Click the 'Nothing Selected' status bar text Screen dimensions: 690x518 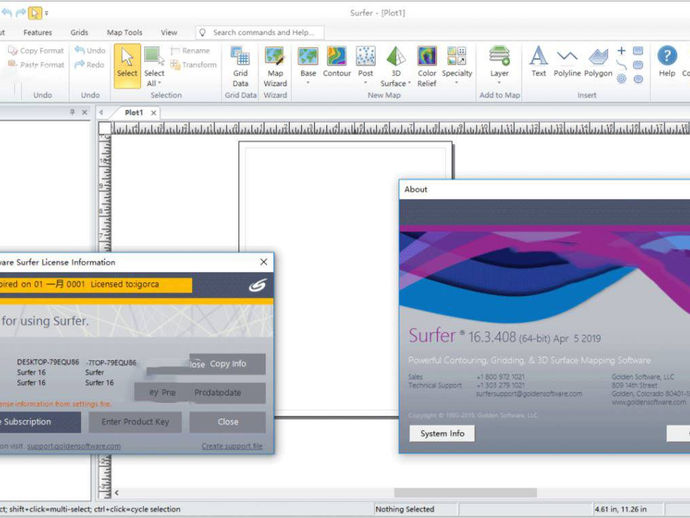[404, 509]
